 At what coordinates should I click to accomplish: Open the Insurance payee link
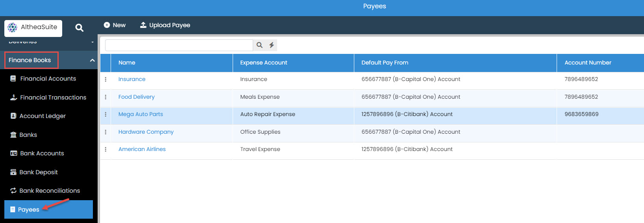coord(132,79)
